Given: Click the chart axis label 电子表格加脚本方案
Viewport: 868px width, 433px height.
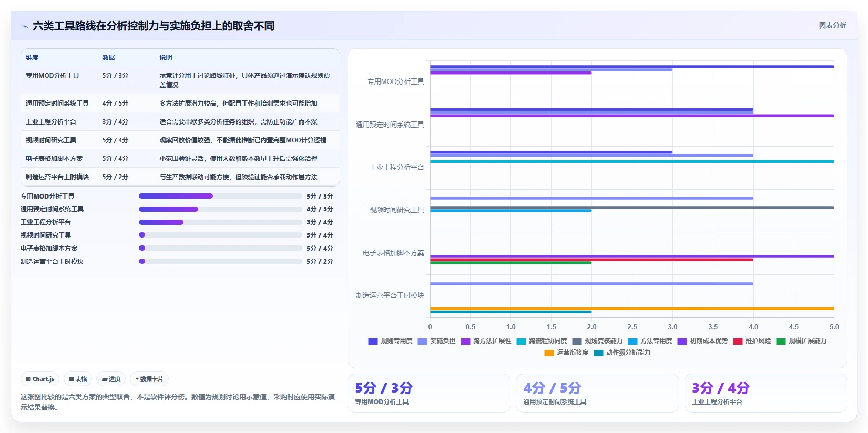Looking at the screenshot, I should [393, 253].
